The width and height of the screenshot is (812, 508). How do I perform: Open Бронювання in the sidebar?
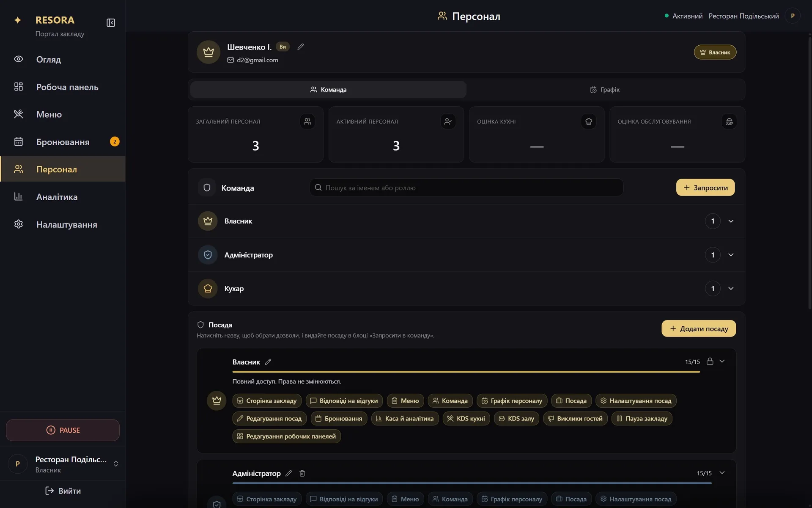coord(63,142)
